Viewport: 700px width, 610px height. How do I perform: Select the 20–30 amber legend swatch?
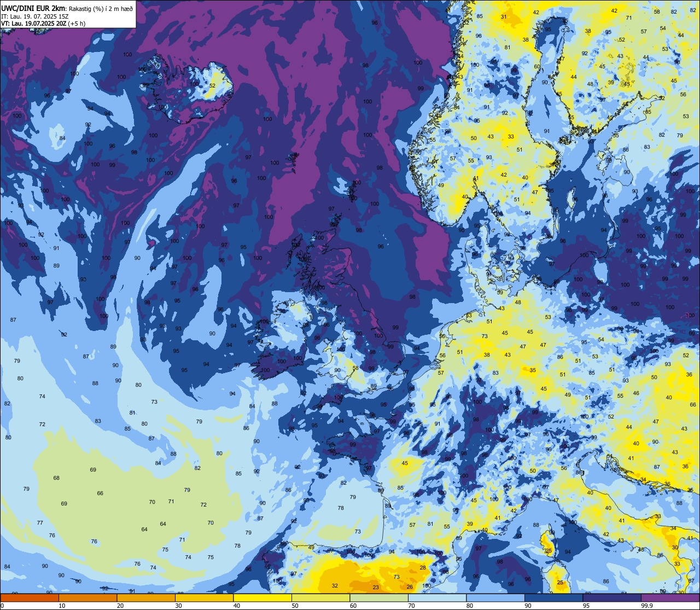[146, 597]
